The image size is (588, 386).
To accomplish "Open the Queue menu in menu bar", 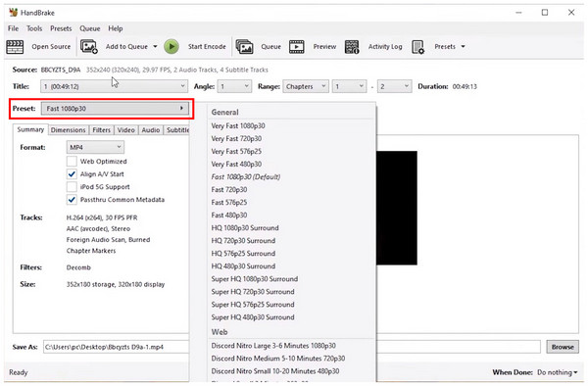I will tap(89, 28).
